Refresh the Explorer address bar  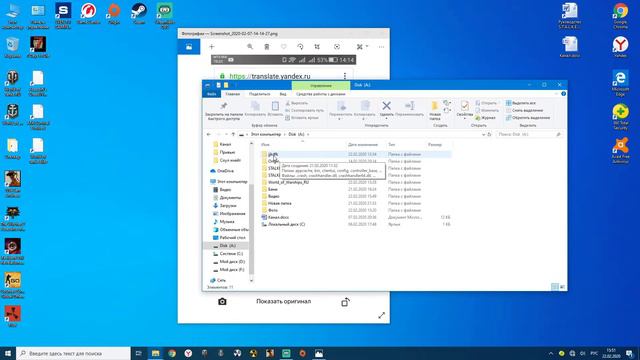tap(489, 134)
